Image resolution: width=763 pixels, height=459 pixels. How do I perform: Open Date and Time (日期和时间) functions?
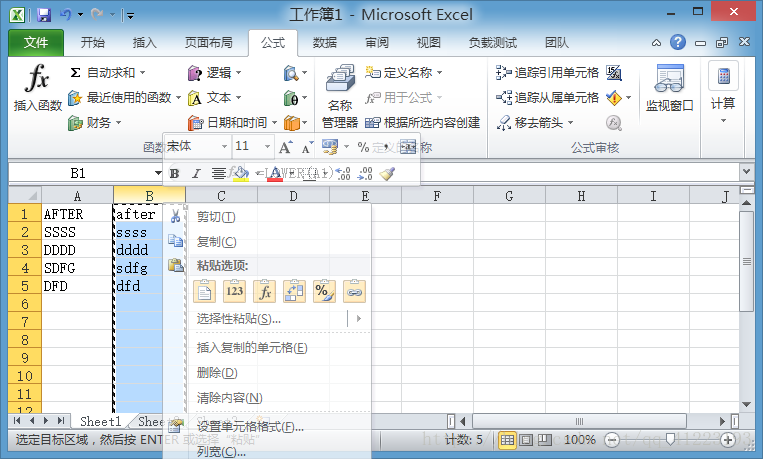tap(233, 123)
